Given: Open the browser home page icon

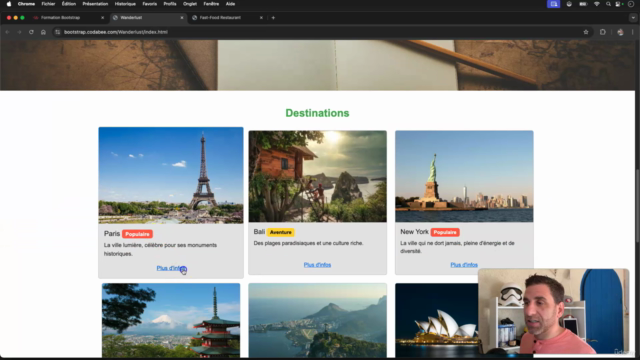Looking at the screenshot, I should pos(43,32).
